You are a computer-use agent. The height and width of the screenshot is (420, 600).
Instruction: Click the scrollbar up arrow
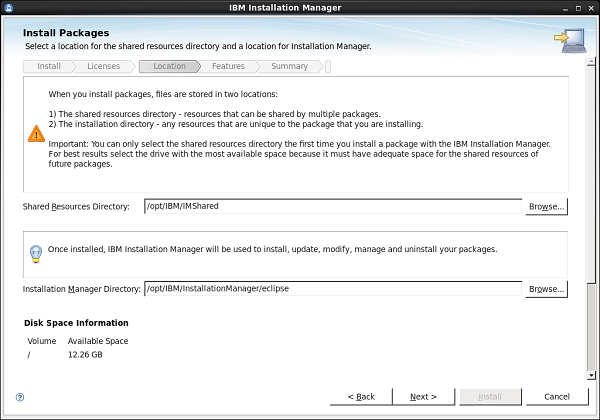point(591,61)
